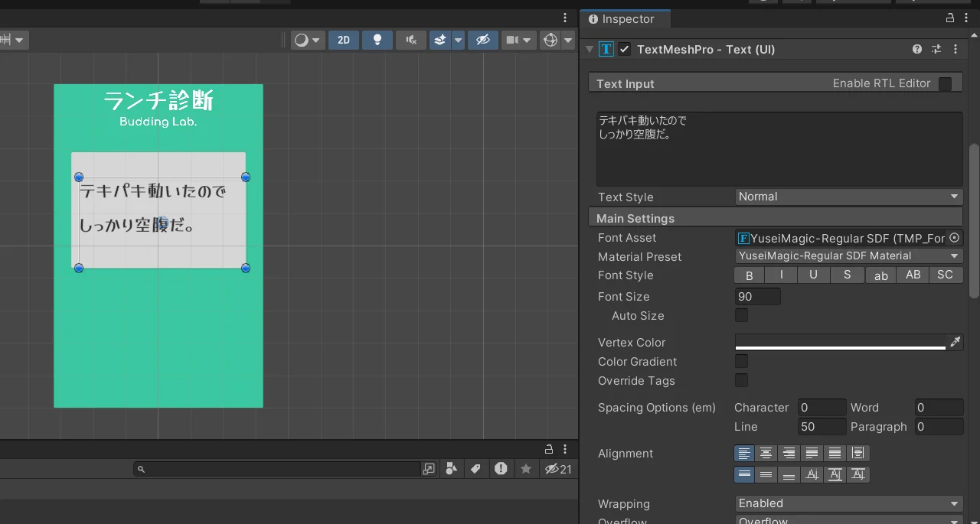
Task: Open TextMeshPro component presets icon
Action: [936, 49]
